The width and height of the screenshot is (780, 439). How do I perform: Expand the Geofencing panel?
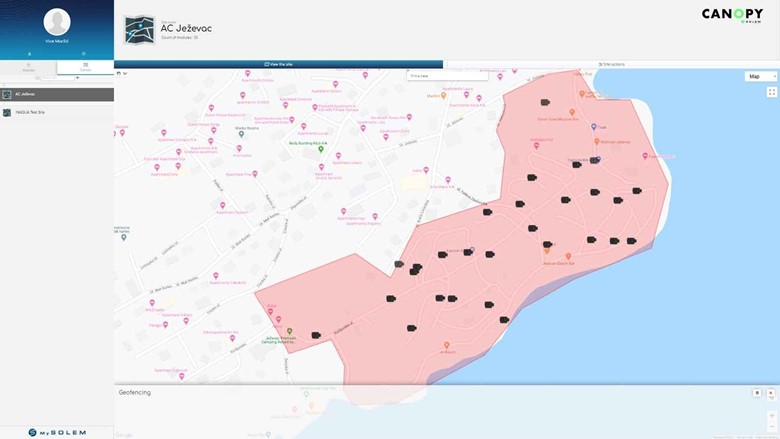click(135, 392)
